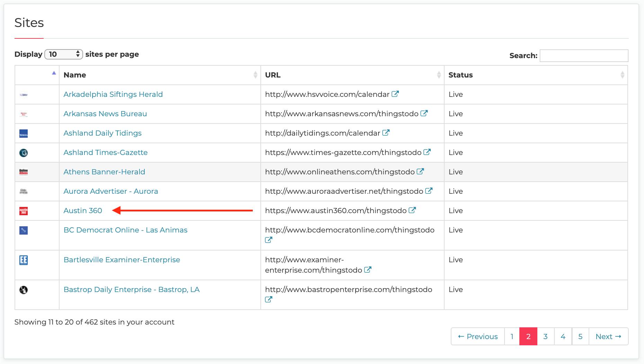The image size is (644, 364).
Task: Open Aurora Advertiser - Aurora site
Action: point(111,191)
